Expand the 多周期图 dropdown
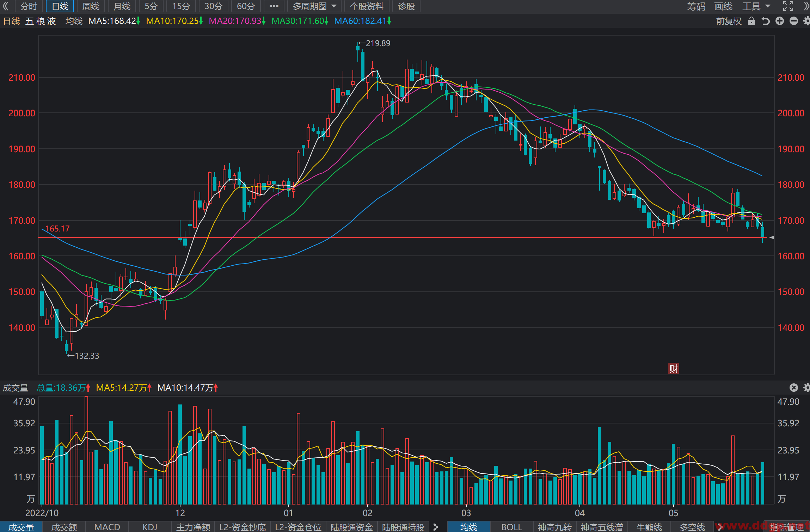Viewport: 810px width, 532px height. coord(314,6)
